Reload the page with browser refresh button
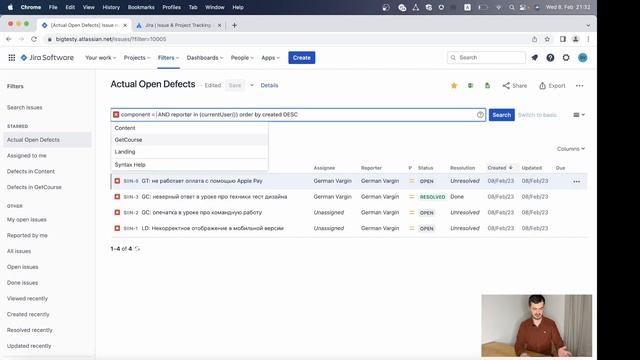640x360 pixels. [x=34, y=39]
